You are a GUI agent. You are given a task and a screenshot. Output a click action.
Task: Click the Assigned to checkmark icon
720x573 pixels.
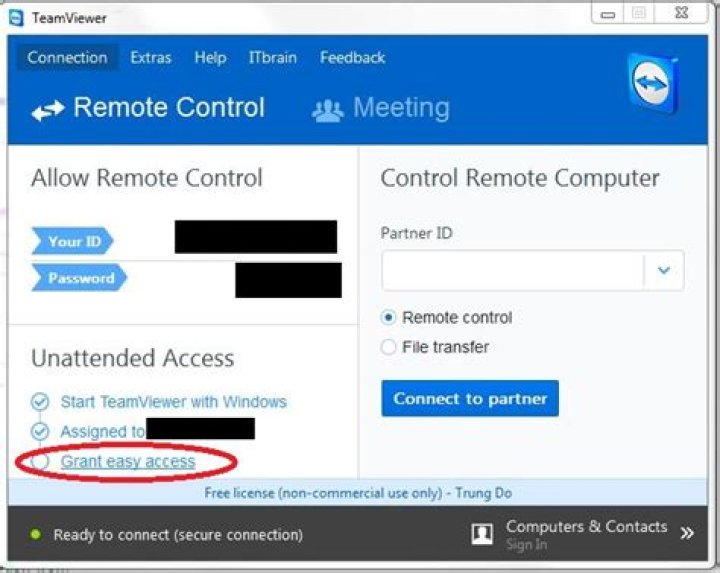pos(40,431)
